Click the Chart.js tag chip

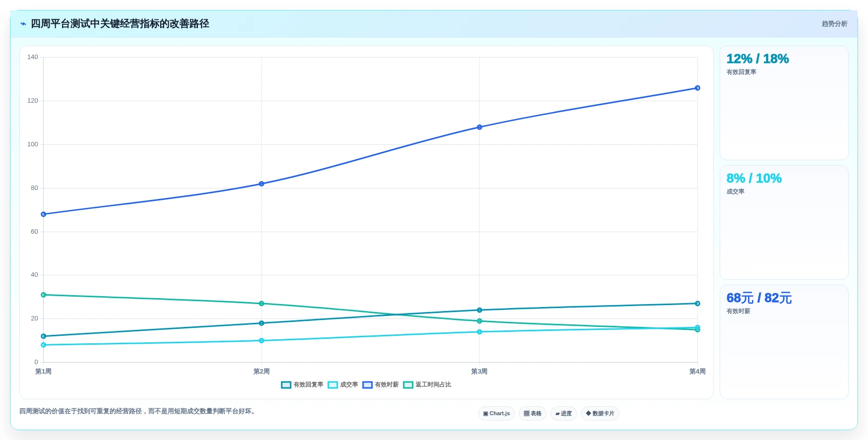tap(496, 414)
